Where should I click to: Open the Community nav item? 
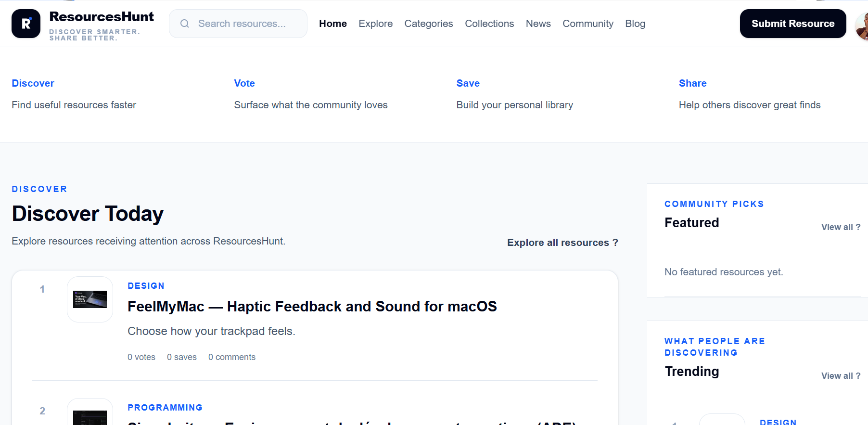tap(588, 24)
